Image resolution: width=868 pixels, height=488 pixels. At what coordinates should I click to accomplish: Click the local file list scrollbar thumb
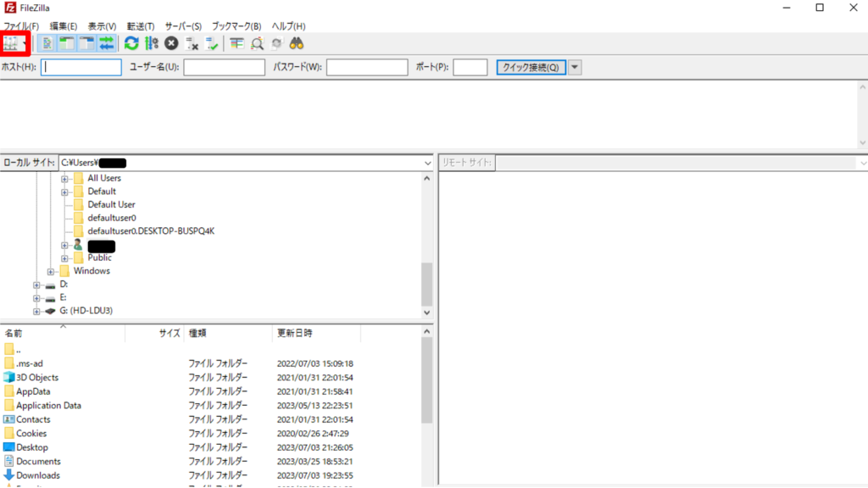pyautogui.click(x=427, y=380)
